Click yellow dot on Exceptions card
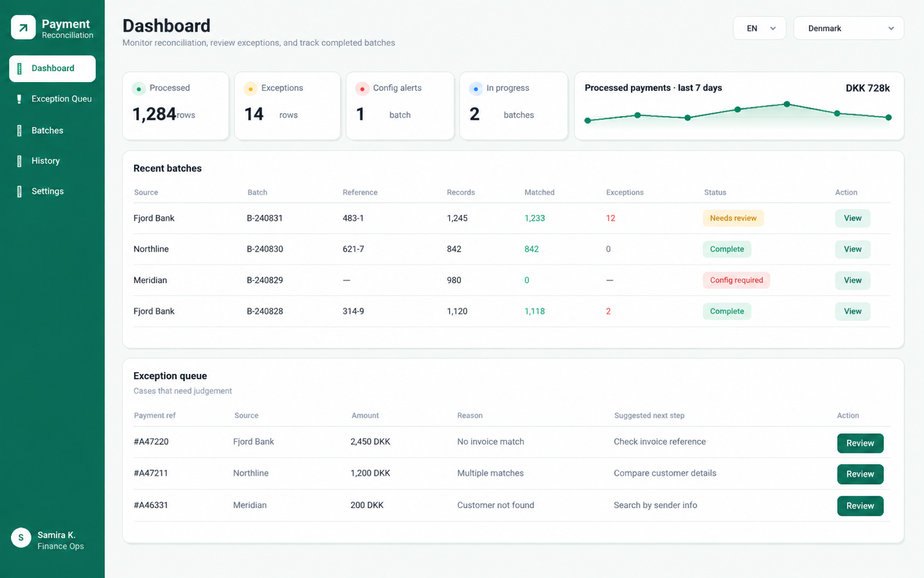924x578 pixels. (x=251, y=89)
